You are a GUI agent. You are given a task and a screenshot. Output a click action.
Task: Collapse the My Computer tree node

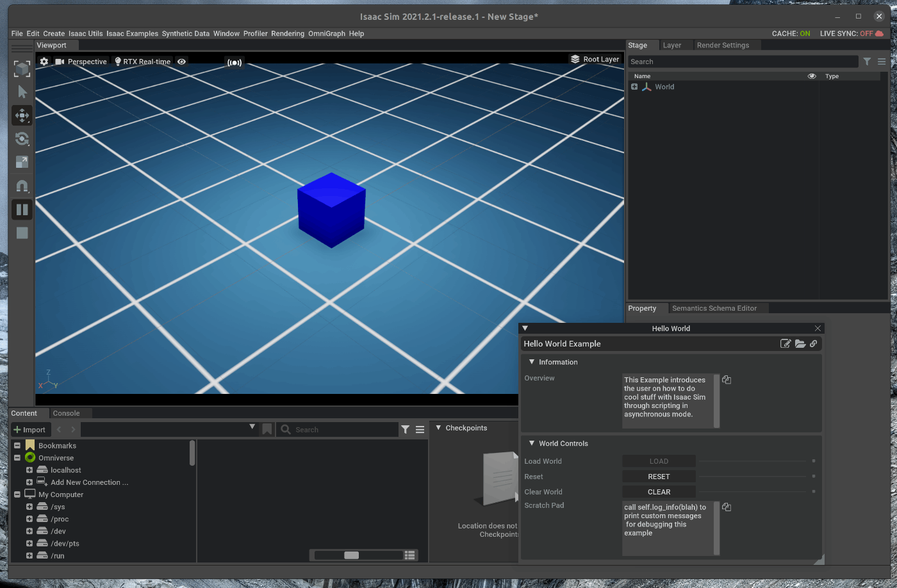pos(17,494)
